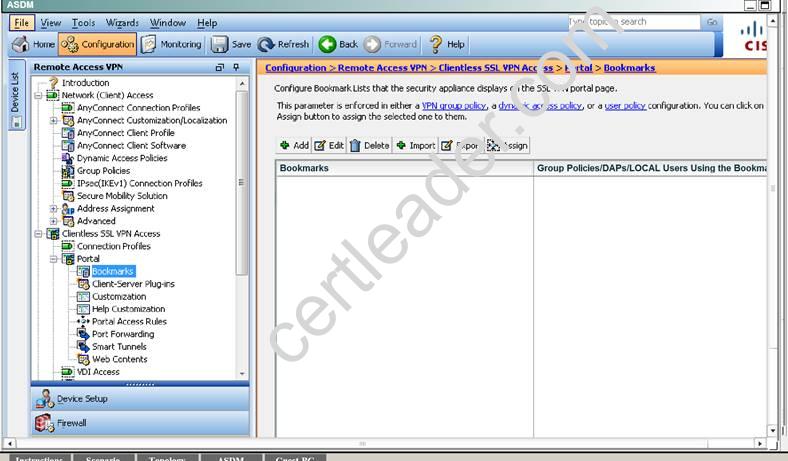Expand the Advanced tree node
The image size is (788, 461).
[x=53, y=221]
